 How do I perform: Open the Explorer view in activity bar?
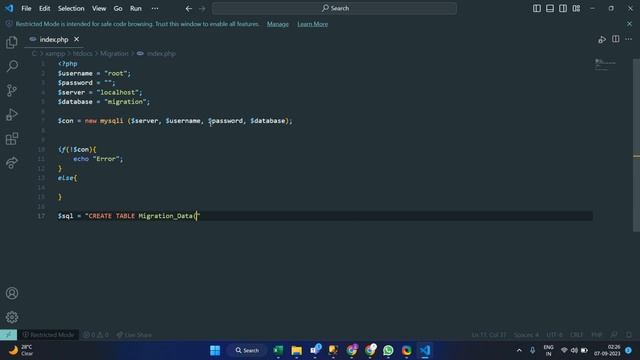pos(12,42)
